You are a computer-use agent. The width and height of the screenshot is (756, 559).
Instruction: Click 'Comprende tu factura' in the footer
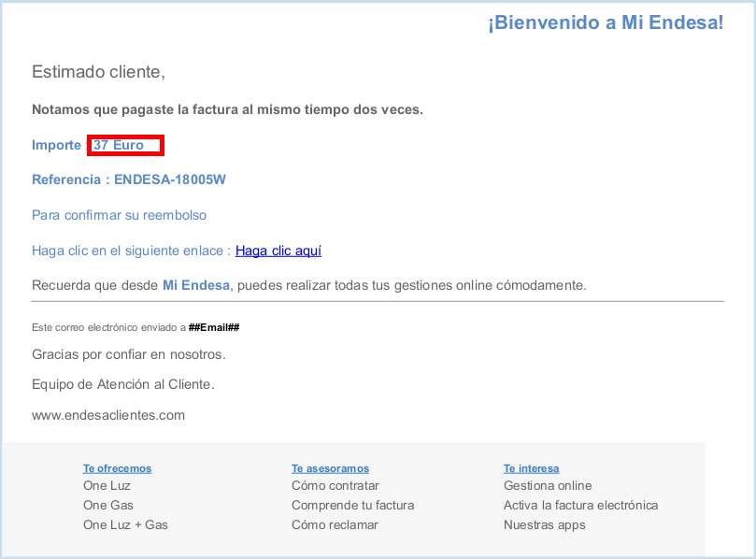[x=353, y=506]
